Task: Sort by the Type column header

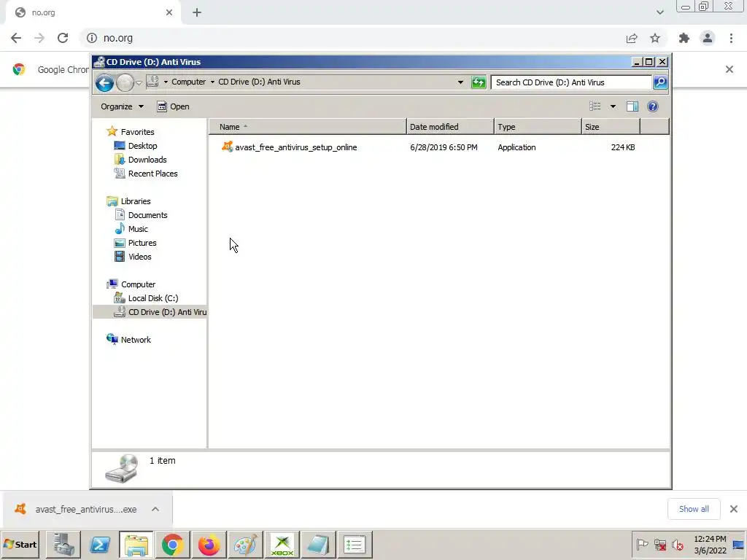Action: [x=538, y=127]
